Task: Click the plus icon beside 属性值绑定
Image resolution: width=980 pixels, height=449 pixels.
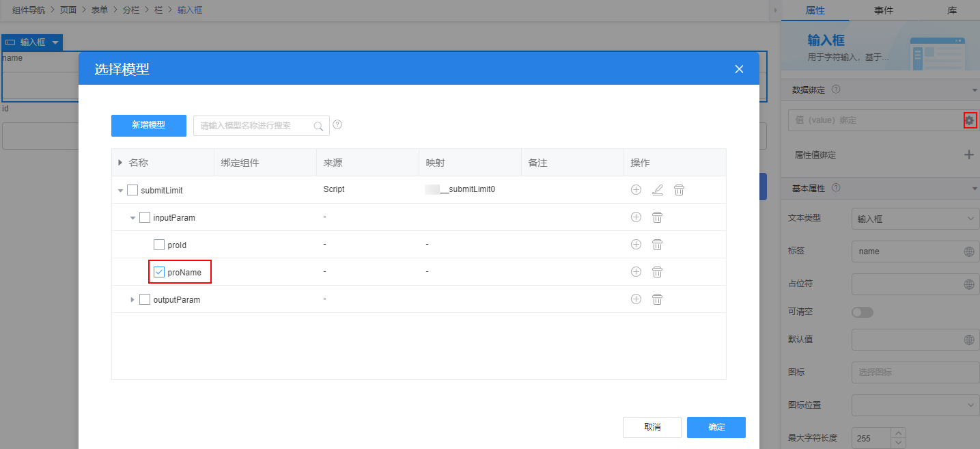Action: pyautogui.click(x=968, y=155)
